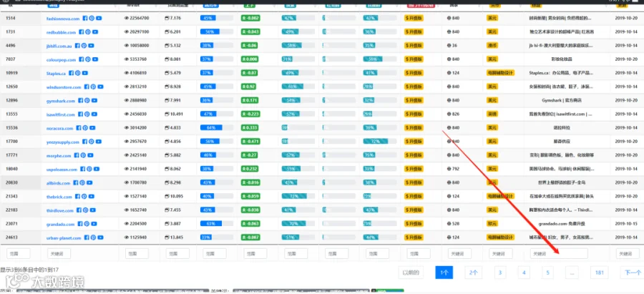
Task: Open YouTube icon for Staples.ca
Action: click(84, 73)
